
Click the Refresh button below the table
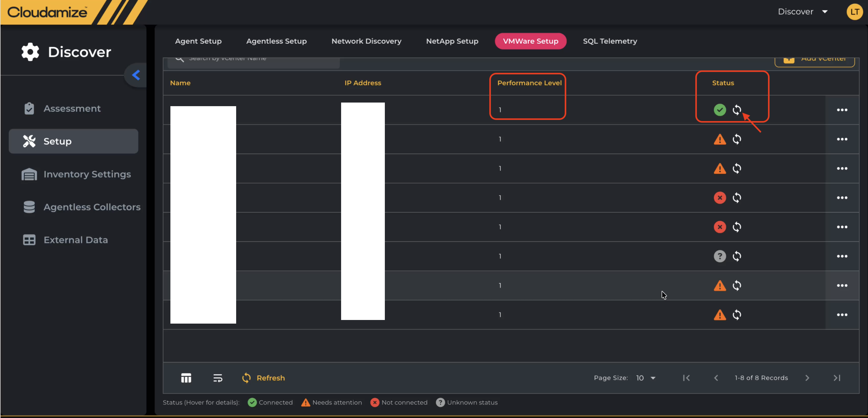(263, 378)
